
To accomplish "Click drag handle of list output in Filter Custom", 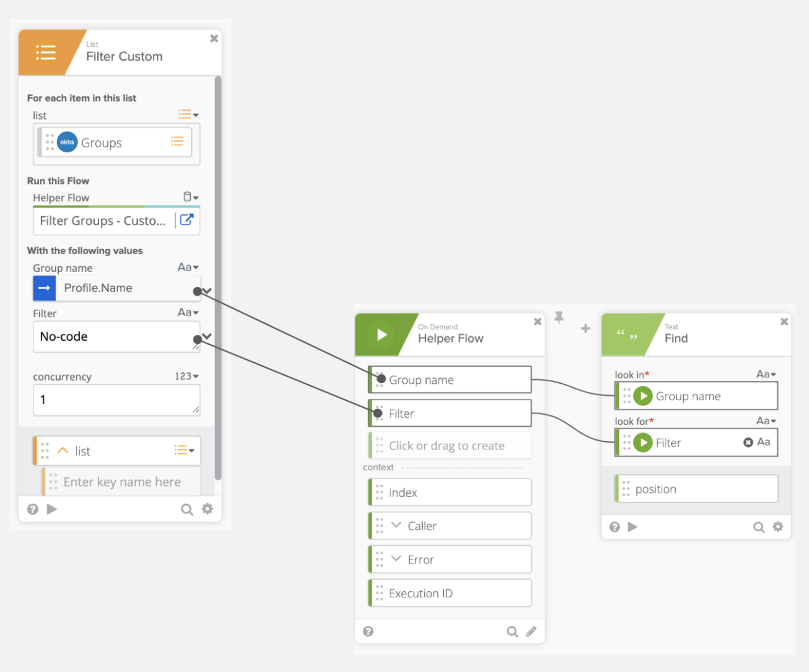I will [45, 451].
